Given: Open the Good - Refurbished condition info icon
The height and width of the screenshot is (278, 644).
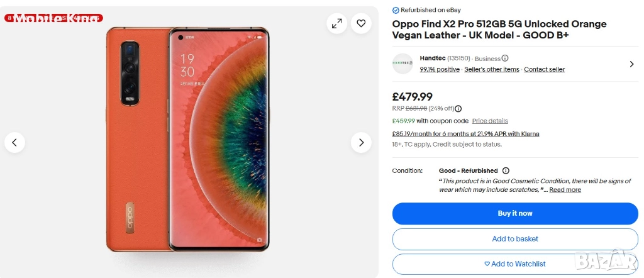Looking at the screenshot, I should pos(506,170).
